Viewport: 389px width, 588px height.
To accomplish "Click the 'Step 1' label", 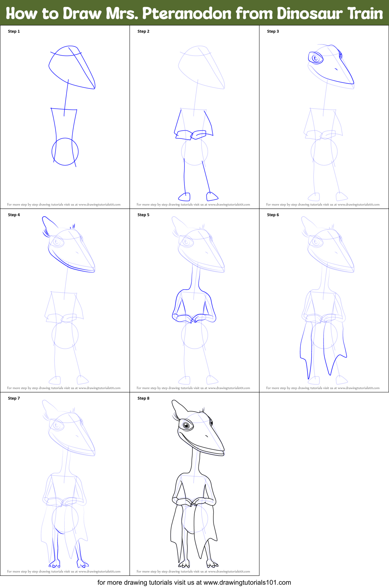I will (x=14, y=31).
